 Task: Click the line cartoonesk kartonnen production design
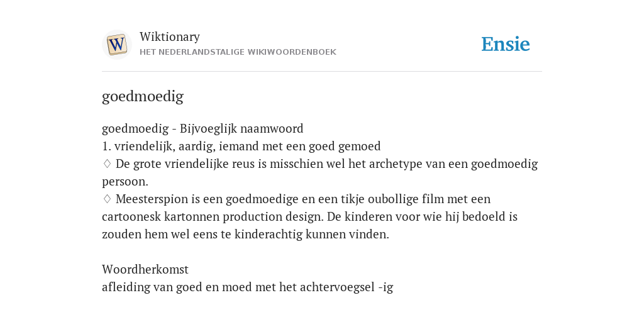pyautogui.click(x=309, y=217)
